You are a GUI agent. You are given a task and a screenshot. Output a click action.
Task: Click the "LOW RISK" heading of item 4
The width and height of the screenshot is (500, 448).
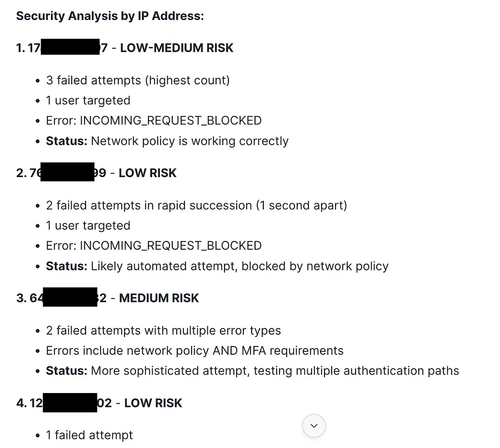point(153,403)
